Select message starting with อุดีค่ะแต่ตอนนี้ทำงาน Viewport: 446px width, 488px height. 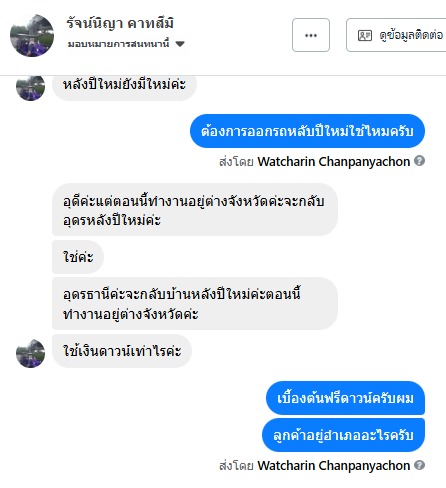[x=195, y=209]
